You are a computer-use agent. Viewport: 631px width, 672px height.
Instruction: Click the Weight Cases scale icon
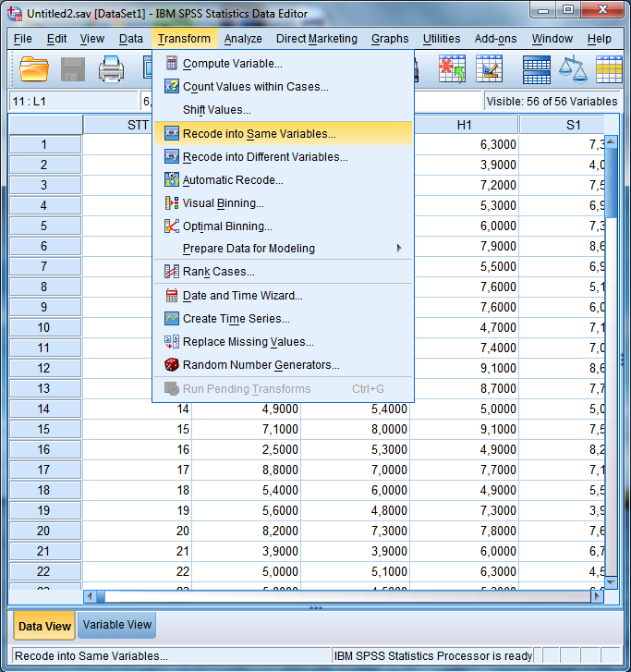[574, 69]
